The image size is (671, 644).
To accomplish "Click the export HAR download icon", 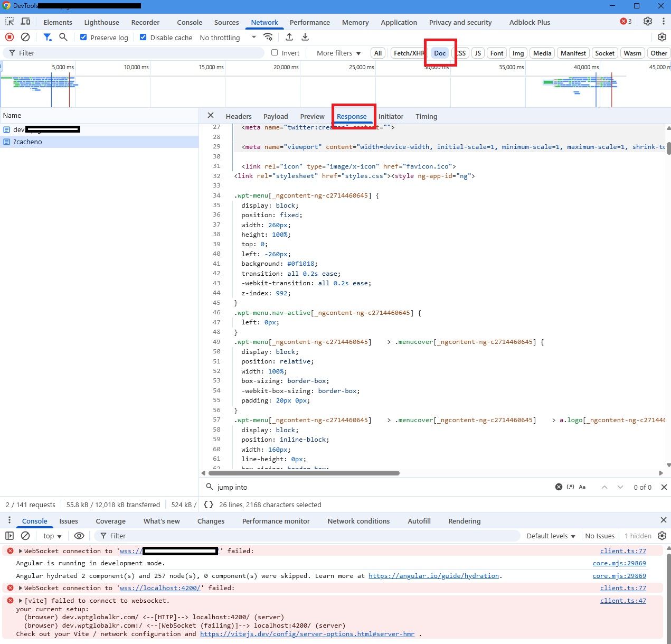I will click(x=305, y=37).
